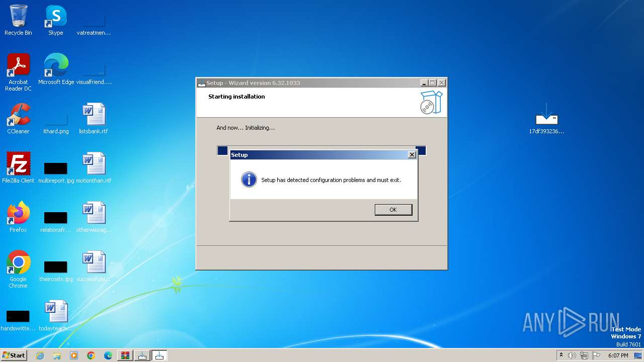
Task: Minimize the Setup Wizard window
Action: 424,83
